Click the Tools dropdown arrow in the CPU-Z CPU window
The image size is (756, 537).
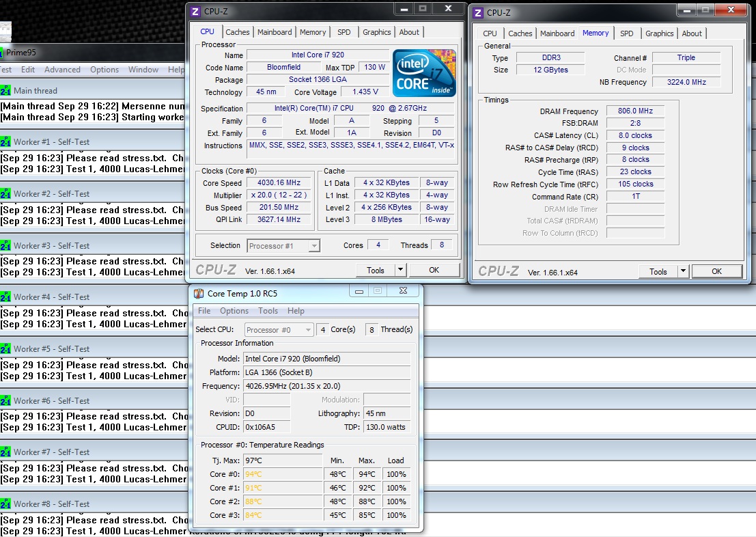coord(400,270)
